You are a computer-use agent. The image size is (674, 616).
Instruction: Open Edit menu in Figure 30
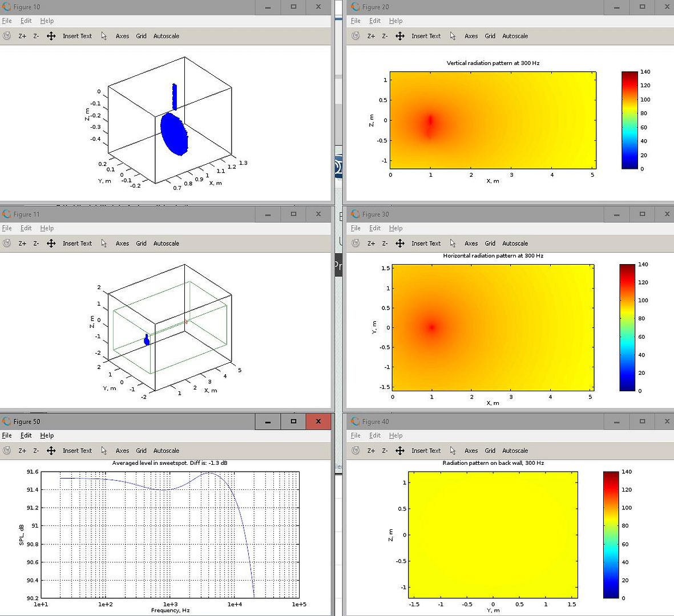(x=374, y=228)
